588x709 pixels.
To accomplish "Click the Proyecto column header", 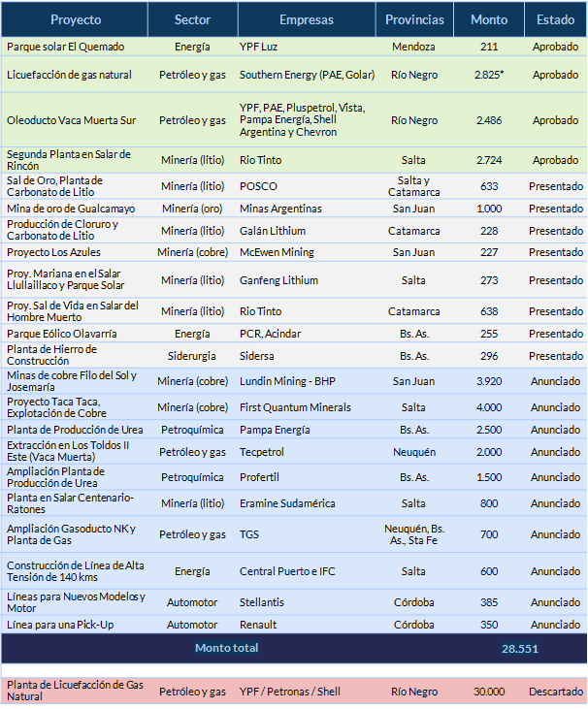I will coord(76,19).
